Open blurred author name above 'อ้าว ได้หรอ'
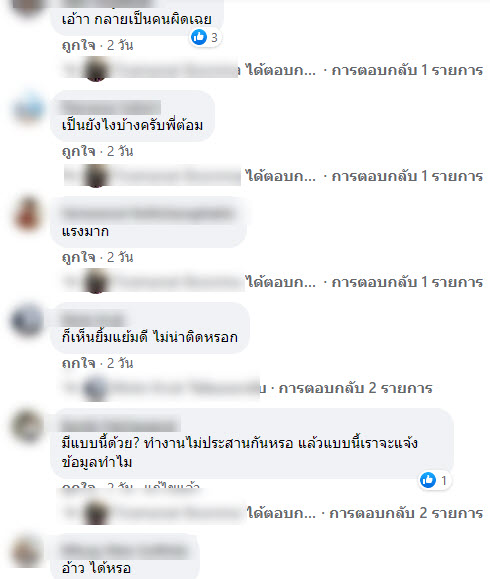 pyautogui.click(x=125, y=550)
